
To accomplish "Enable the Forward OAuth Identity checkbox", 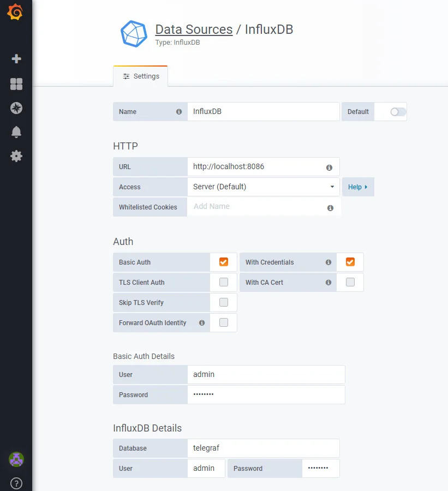I will [224, 322].
